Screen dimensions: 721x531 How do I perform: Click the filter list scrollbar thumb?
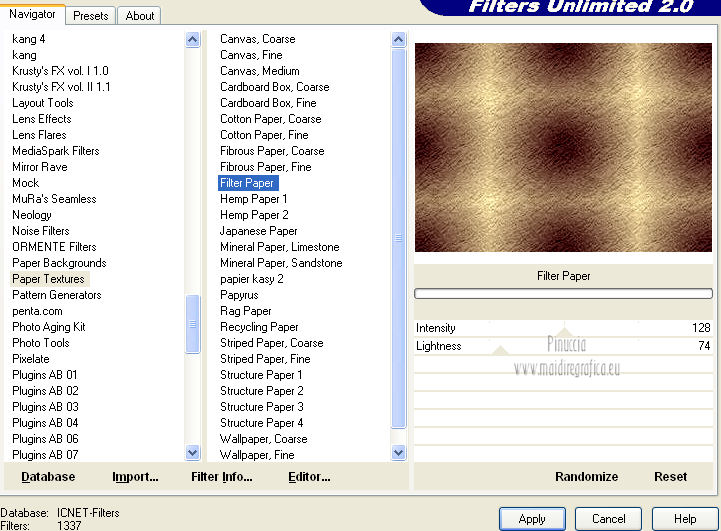click(x=399, y=238)
